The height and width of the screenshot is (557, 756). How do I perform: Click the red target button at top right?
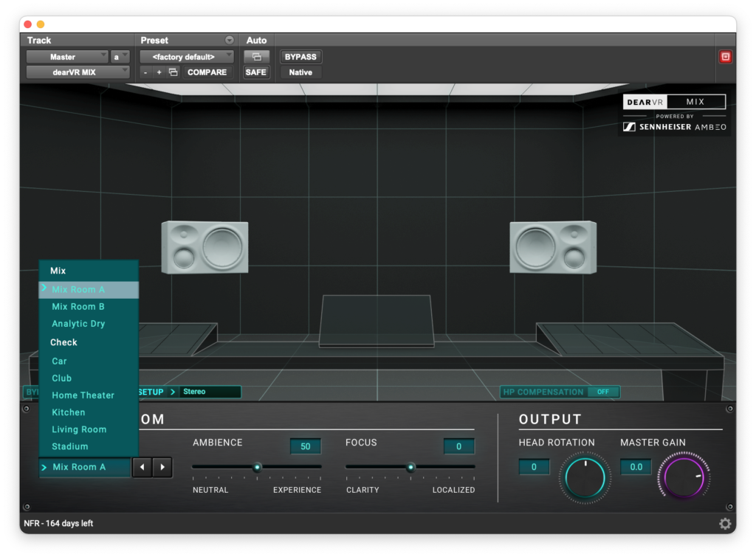point(725,57)
